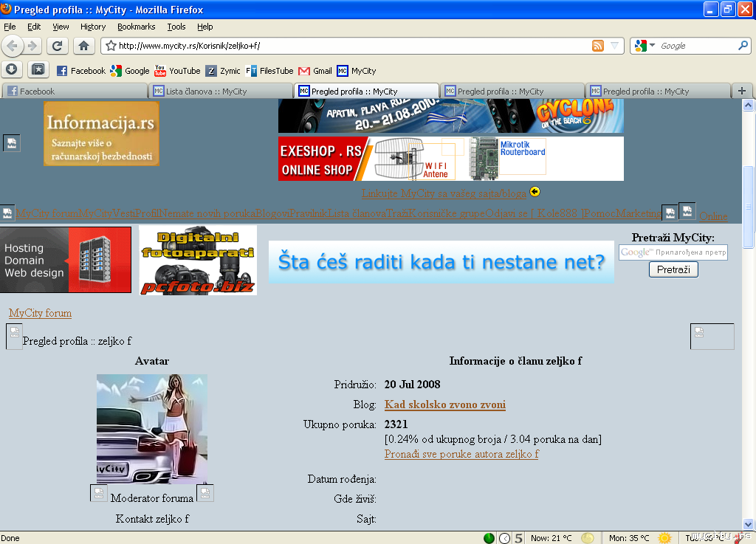Open Pronađi sve poruke autora zeljko f

point(461,454)
